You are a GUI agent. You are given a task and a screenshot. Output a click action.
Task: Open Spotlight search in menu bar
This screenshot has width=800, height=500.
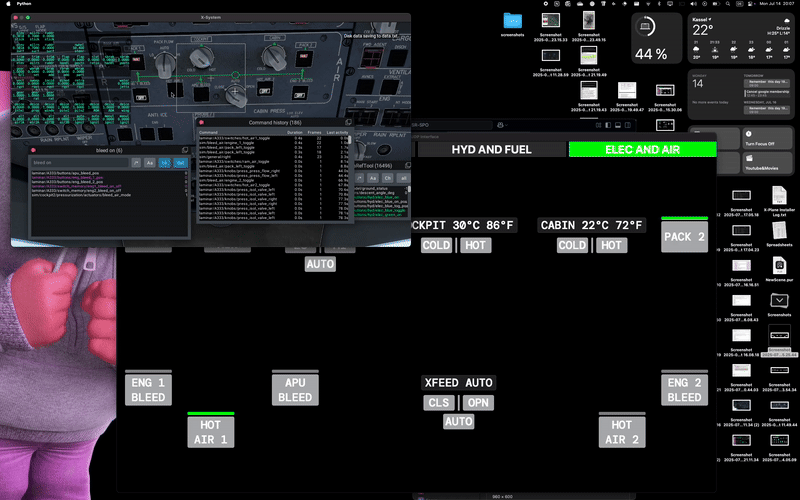pos(728,4)
